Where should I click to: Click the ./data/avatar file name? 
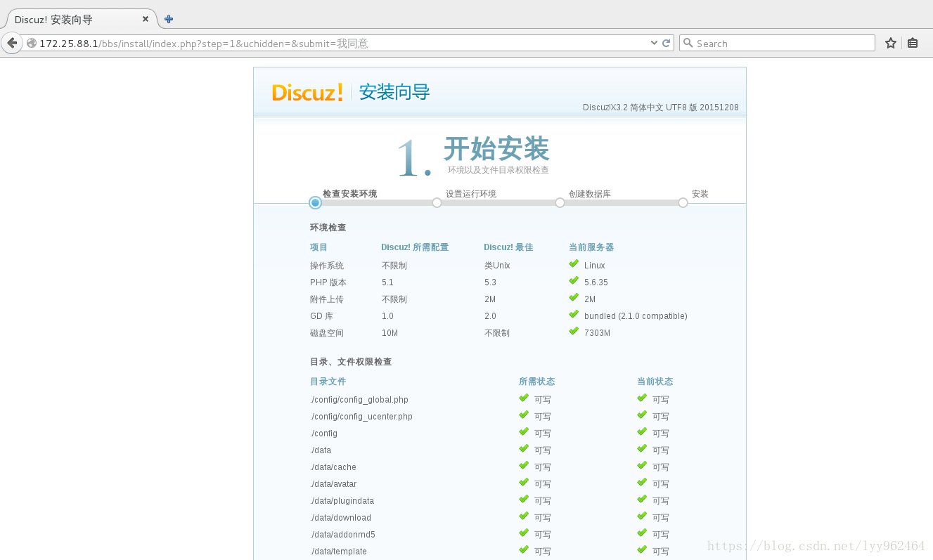coord(333,484)
